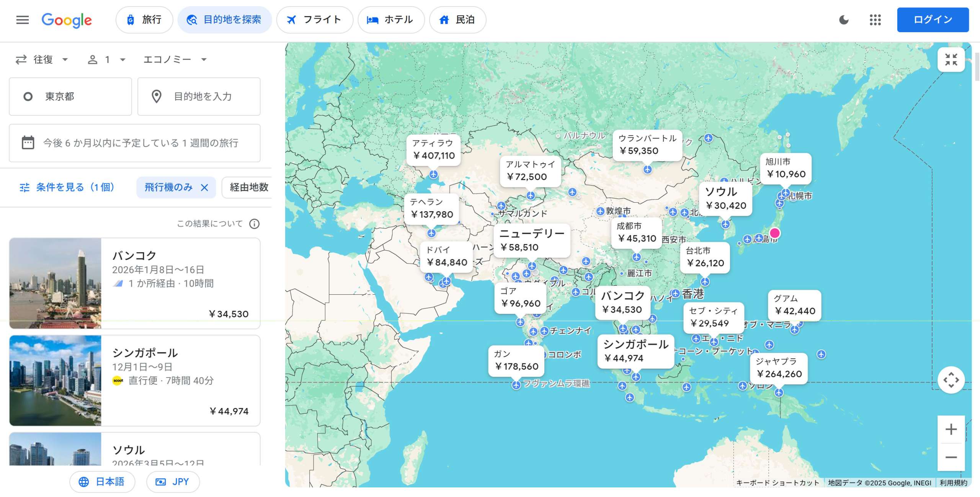Screen dimensions: 980x497
Task: Collapse the map with the shrink icon
Action: coord(951,60)
